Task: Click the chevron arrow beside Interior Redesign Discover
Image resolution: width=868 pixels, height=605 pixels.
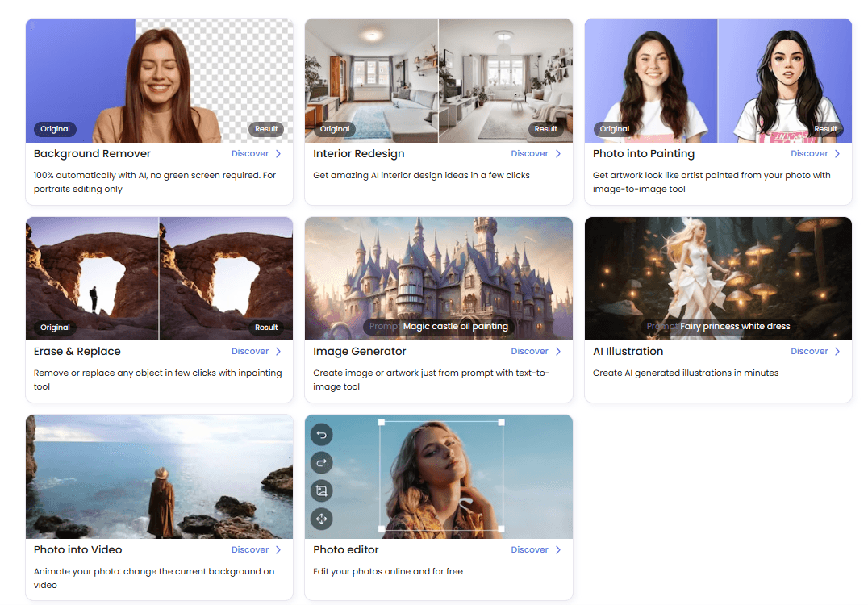Action: click(558, 154)
